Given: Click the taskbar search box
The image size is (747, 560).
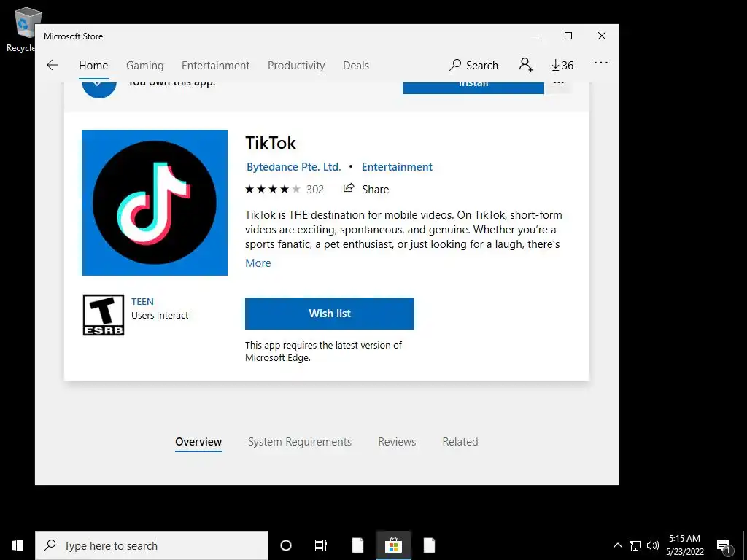Looking at the screenshot, I should click(x=152, y=545).
